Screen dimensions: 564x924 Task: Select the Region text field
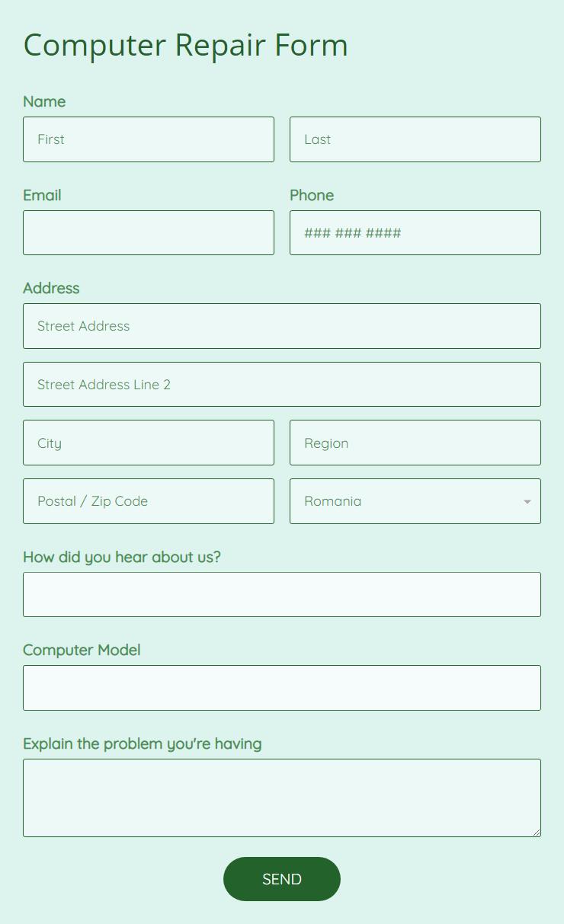415,443
